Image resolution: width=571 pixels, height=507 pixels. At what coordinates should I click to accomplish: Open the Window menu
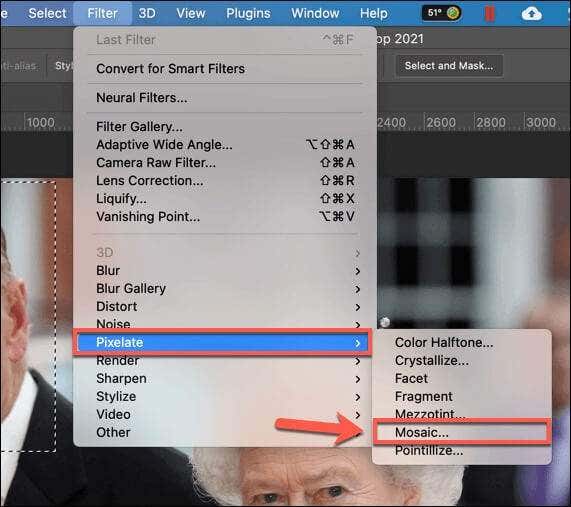point(315,13)
